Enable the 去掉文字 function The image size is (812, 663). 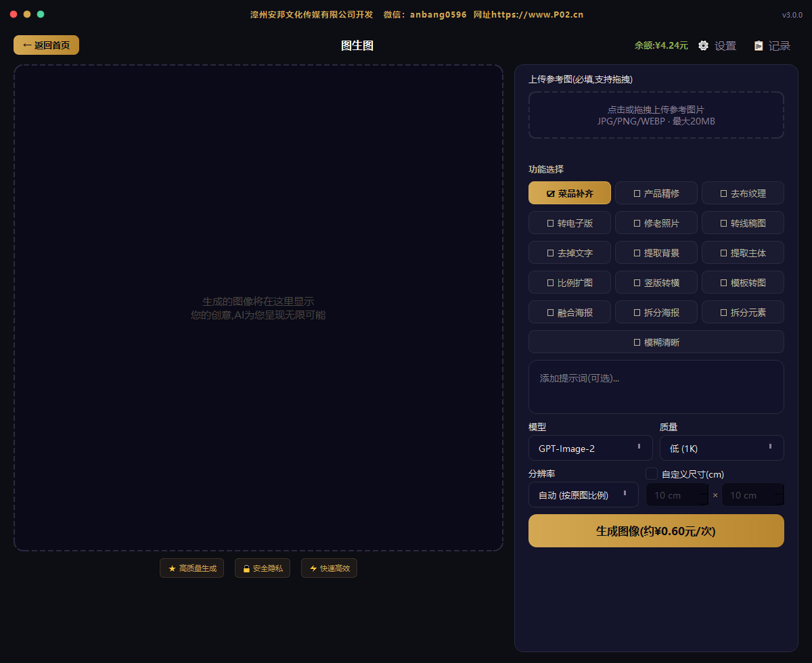point(570,252)
